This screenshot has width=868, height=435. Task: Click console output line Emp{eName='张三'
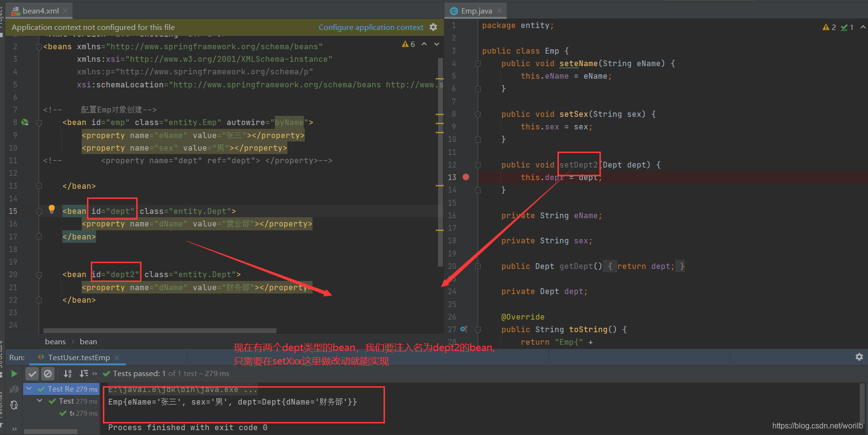pos(232,402)
